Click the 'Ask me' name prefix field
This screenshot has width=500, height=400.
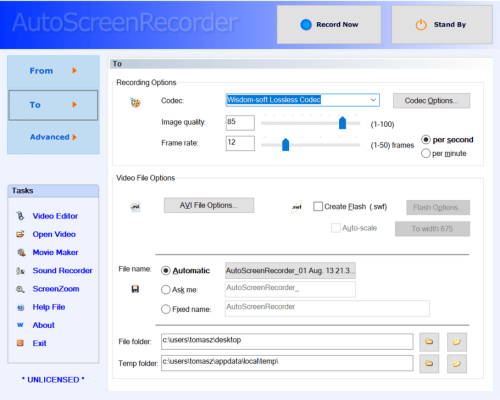[290, 289]
